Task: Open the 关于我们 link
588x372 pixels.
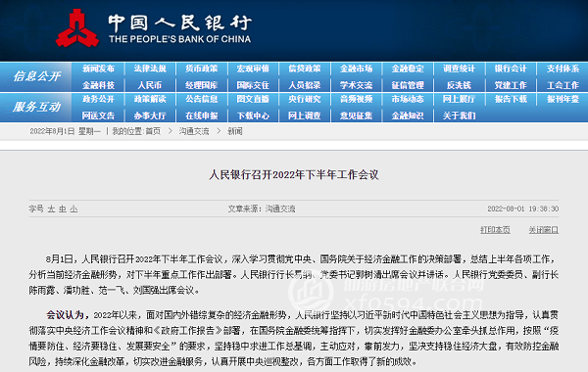Action: point(459,116)
